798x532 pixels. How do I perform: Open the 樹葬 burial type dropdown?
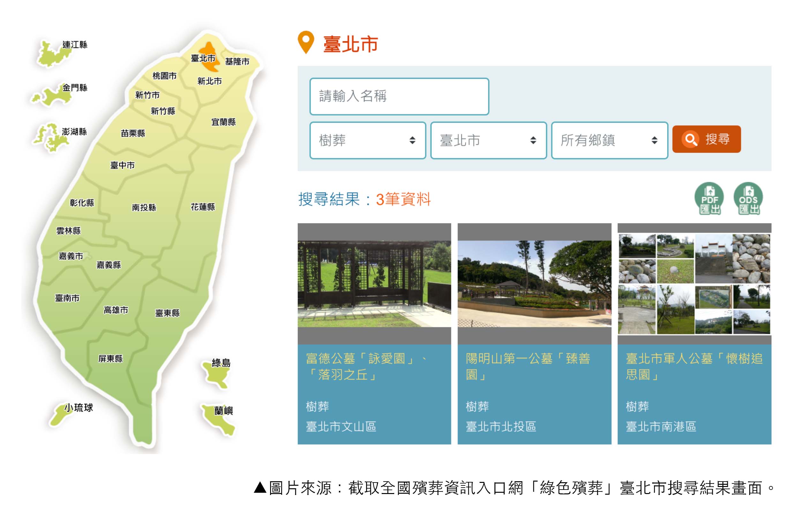368,140
